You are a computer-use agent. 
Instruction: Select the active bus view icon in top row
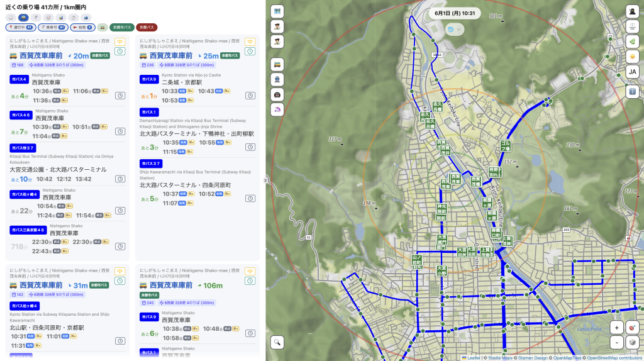coord(23,18)
